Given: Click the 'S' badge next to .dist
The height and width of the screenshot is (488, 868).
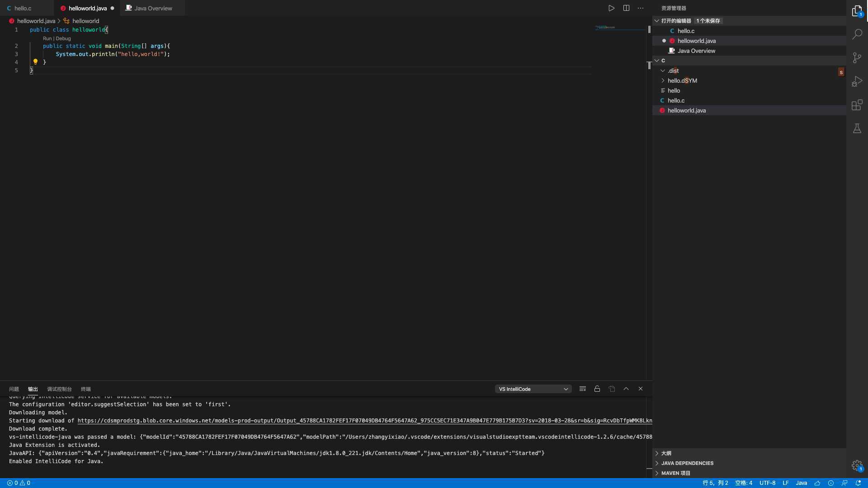Looking at the screenshot, I should [841, 72].
